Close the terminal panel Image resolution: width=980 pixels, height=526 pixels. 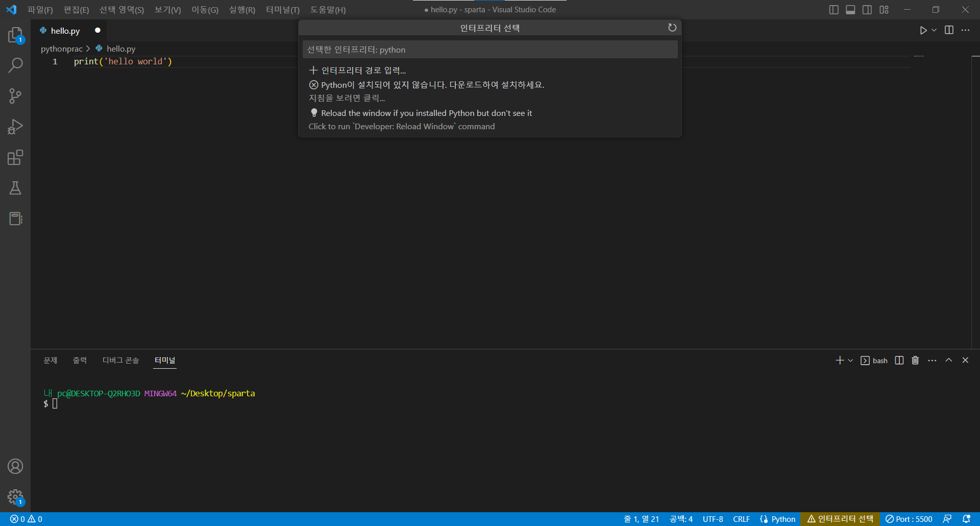pyautogui.click(x=965, y=360)
